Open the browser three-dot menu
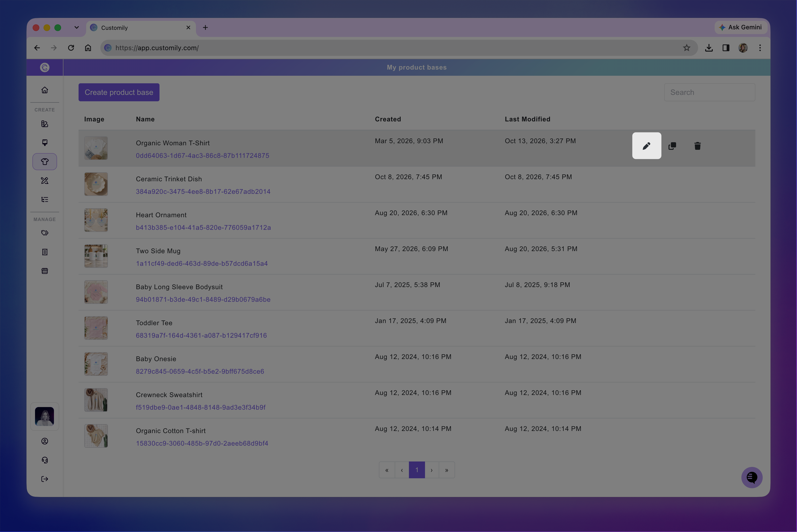The width and height of the screenshot is (797, 532). [x=760, y=48]
